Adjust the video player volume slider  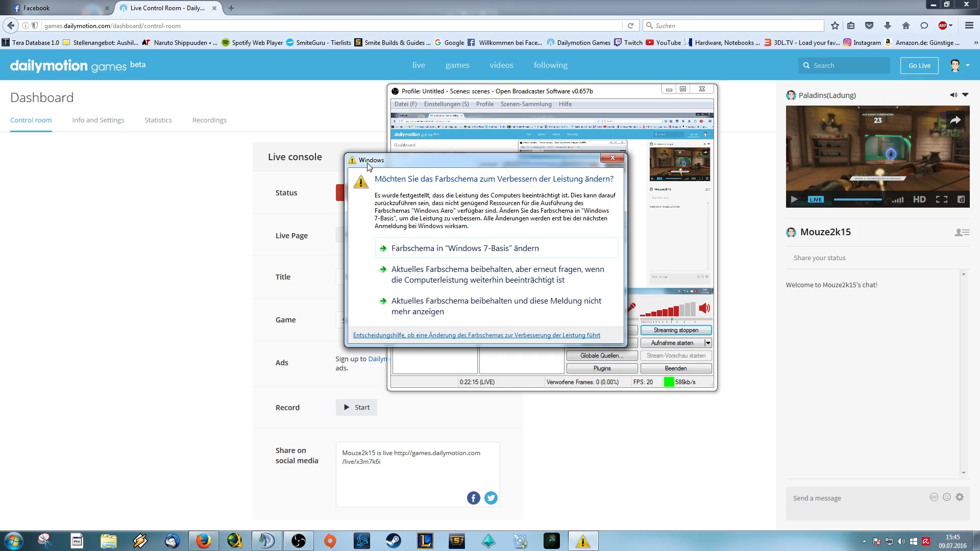click(897, 200)
